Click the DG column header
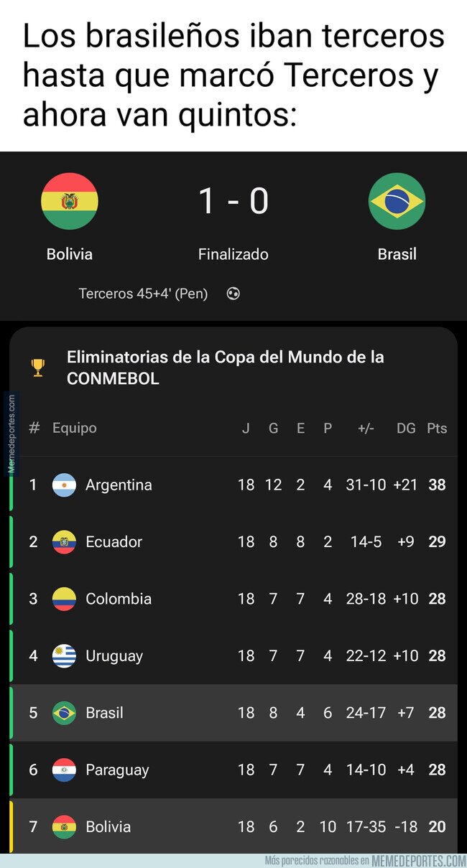467x868 pixels. pyautogui.click(x=406, y=429)
